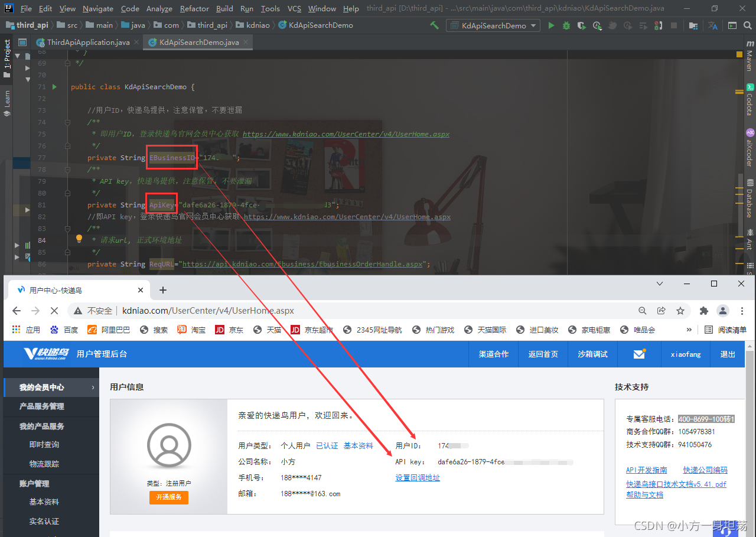Open the API开发指南 link
The image size is (756, 537).
click(646, 470)
